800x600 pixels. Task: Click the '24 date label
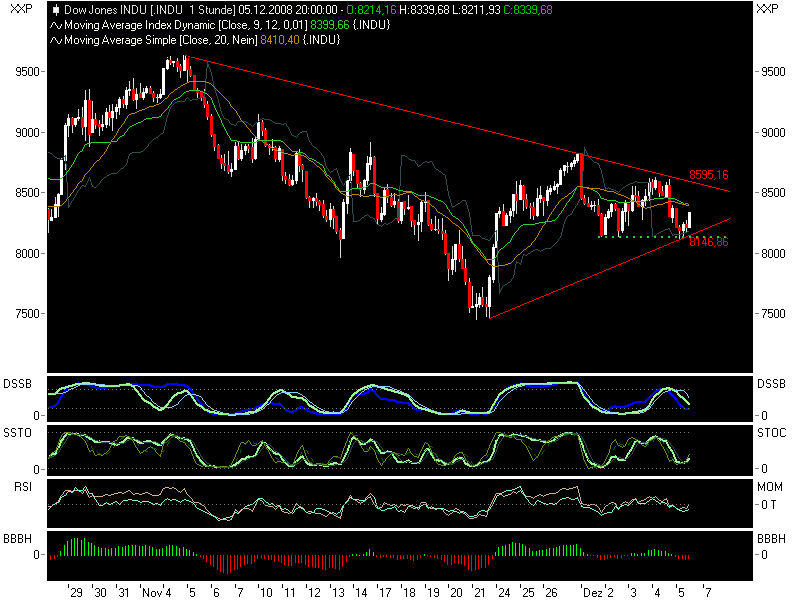pyautogui.click(x=503, y=592)
